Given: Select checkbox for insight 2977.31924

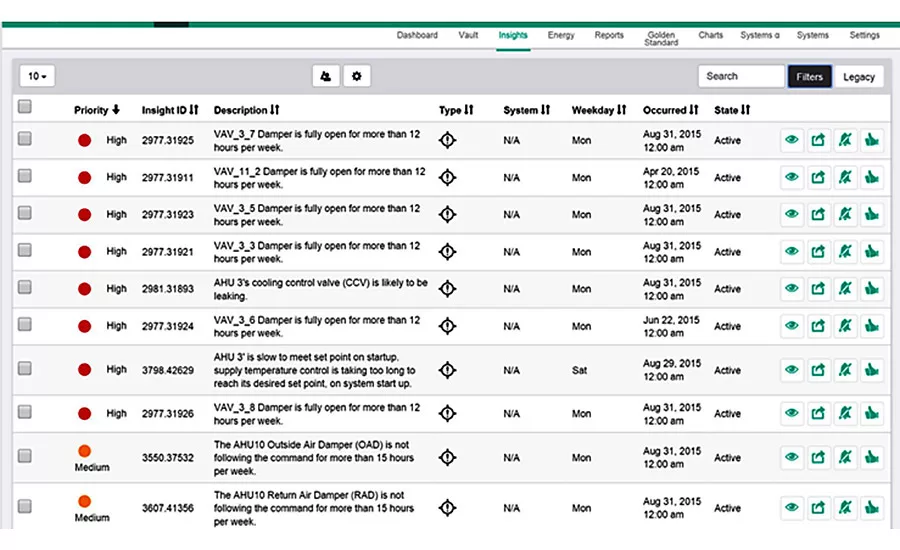Looking at the screenshot, I should click(25, 325).
